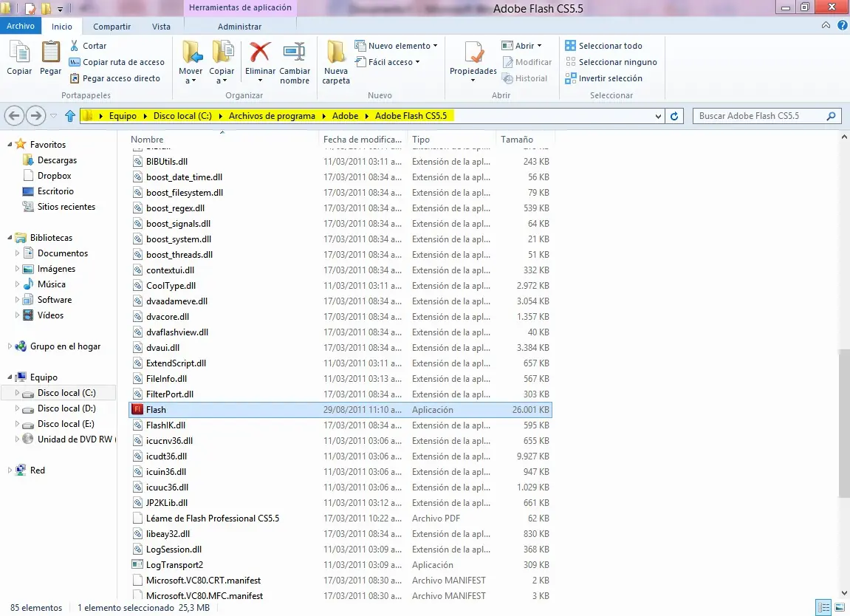Collapse the Favoritos tree section
The width and height of the screenshot is (850, 616).
[9, 145]
